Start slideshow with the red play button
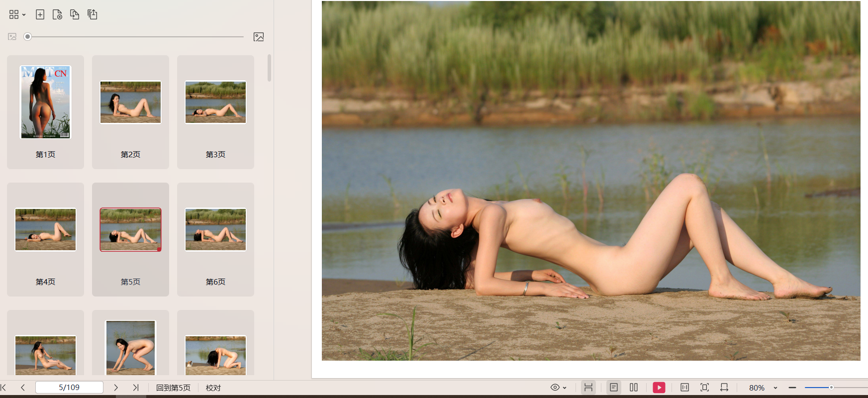Viewport: 868px width, 398px height. click(x=659, y=388)
